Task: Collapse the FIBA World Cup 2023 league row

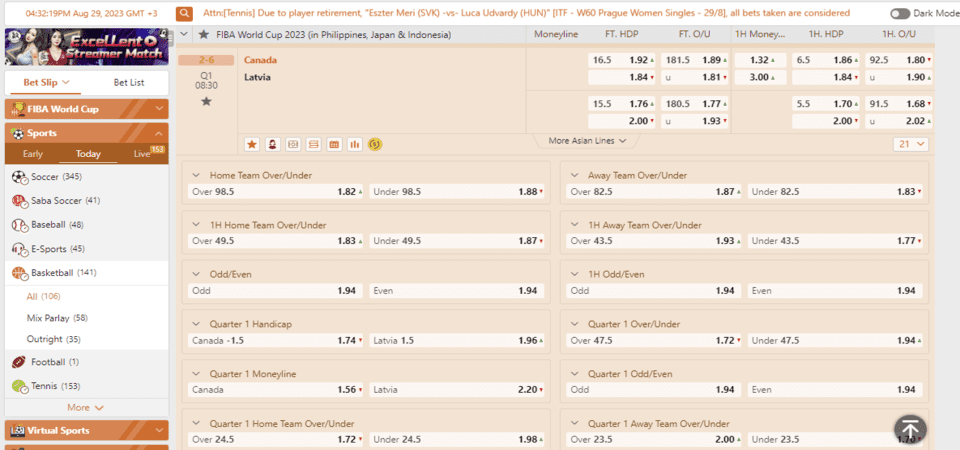Action: coord(184,35)
